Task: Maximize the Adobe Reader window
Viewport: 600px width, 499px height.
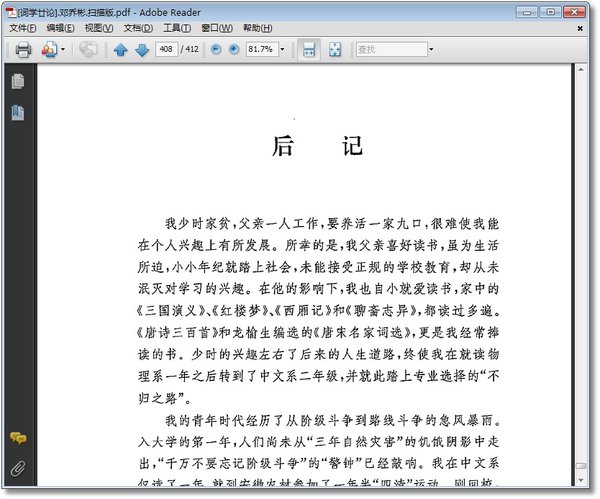Action: (550, 12)
